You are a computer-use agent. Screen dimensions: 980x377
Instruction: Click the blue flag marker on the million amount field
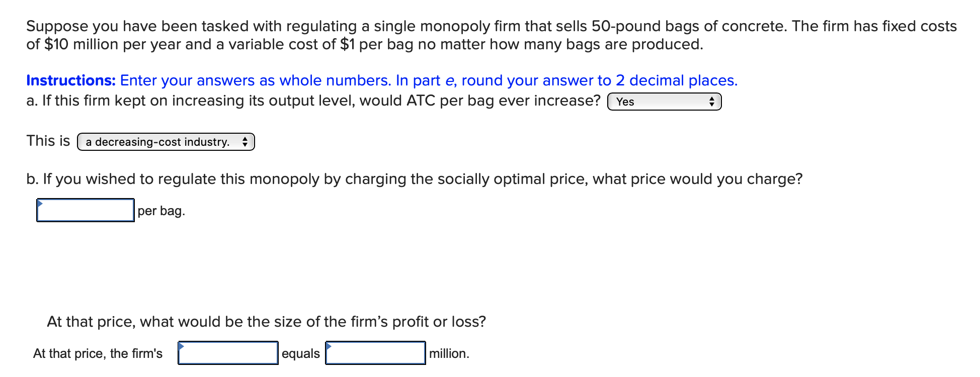pos(330,347)
